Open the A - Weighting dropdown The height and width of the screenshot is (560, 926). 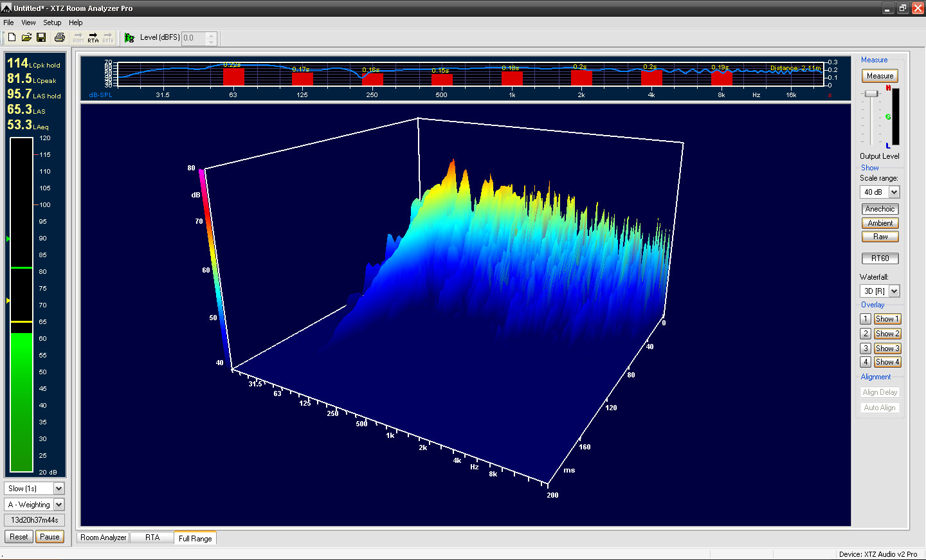point(59,505)
